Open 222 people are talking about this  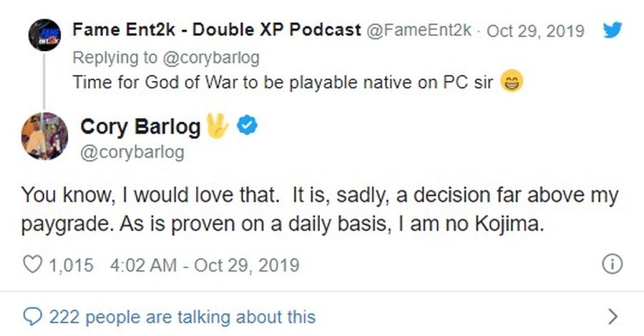tap(182, 315)
